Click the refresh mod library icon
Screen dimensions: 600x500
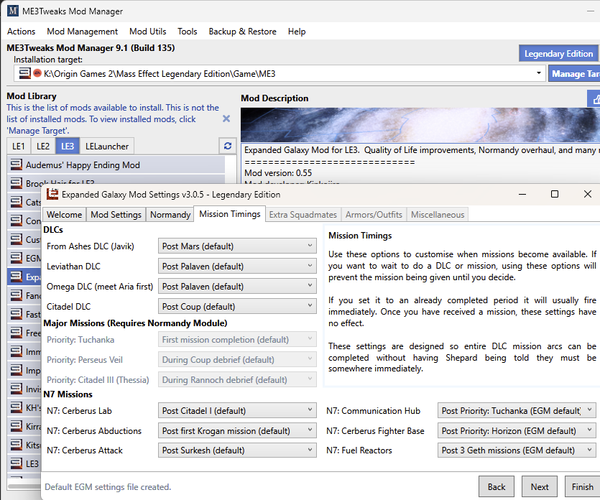click(228, 146)
